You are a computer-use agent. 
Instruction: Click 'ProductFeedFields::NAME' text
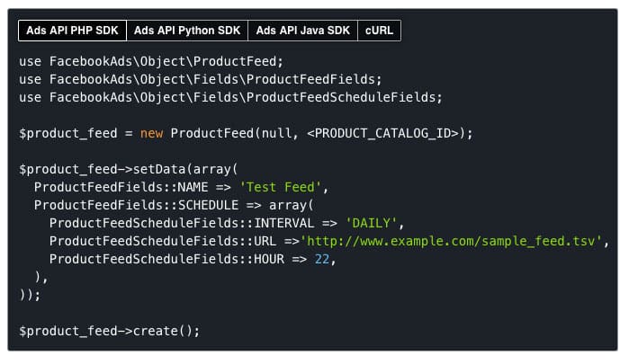click(121, 187)
